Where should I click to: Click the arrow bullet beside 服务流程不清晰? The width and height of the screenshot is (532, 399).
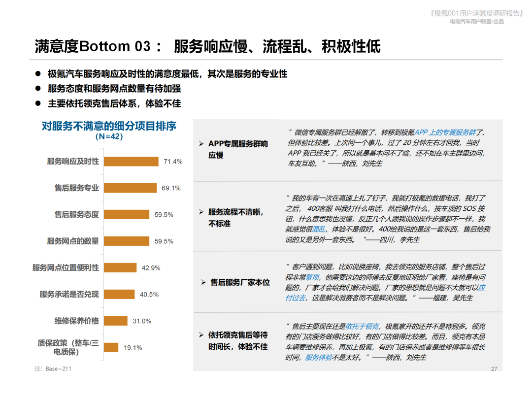201,212
